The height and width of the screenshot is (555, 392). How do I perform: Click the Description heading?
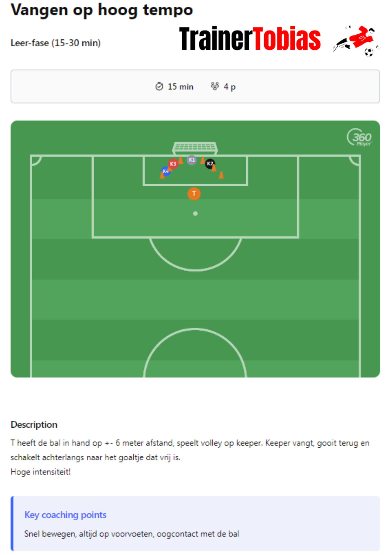tap(34, 425)
